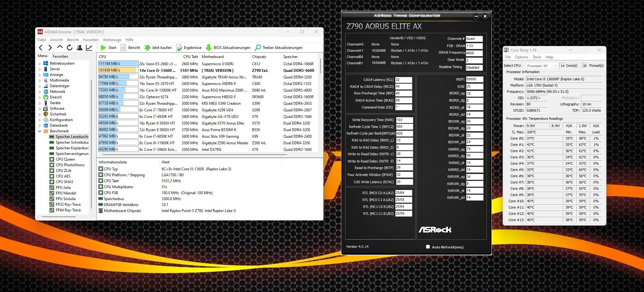Close the ASRock Timing Configurator window
The width and height of the screenshot is (644, 292).
[485, 16]
